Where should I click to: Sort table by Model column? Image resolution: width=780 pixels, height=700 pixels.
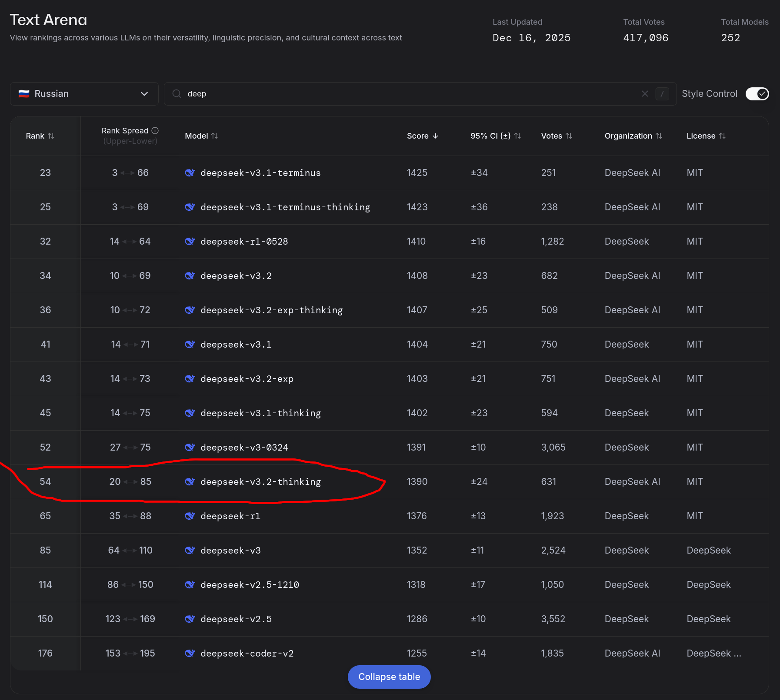(x=201, y=136)
